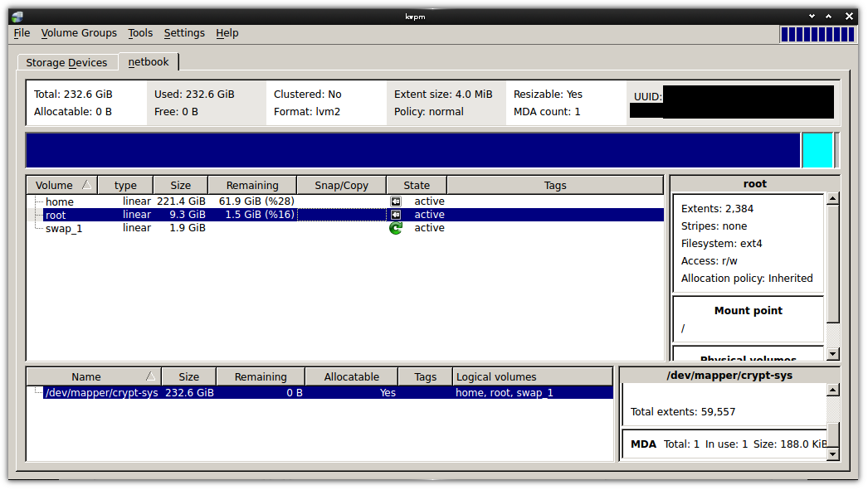Click the Size column header to sort volumes
This screenshot has width=868, height=490.
coord(180,184)
